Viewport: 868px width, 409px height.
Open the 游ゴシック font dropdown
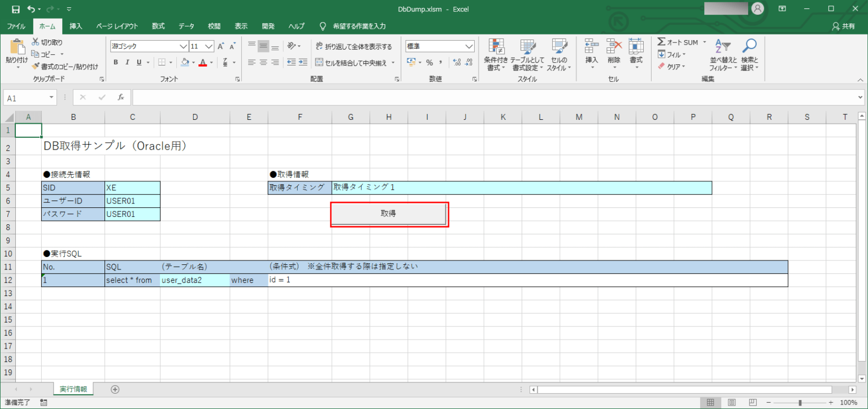pyautogui.click(x=184, y=46)
